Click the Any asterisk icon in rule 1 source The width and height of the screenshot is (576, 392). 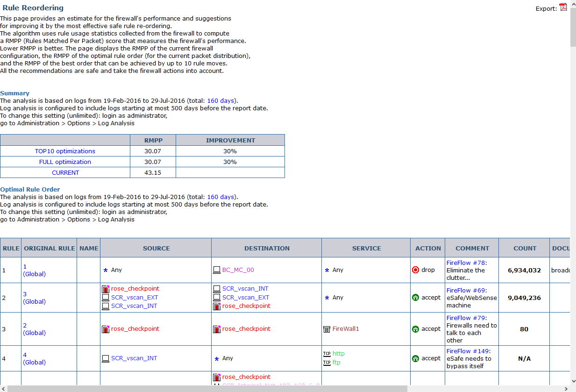[106, 270]
